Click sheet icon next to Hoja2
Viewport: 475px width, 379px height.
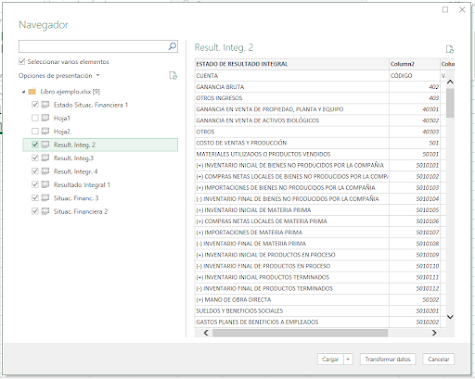[45, 131]
